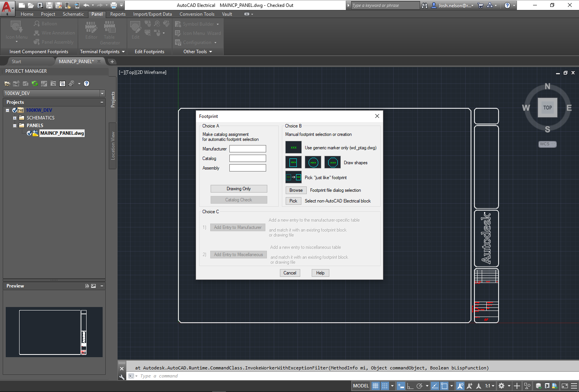Click the generic marker wd_ptag option
The width and height of the screenshot is (579, 392).
pyautogui.click(x=293, y=147)
